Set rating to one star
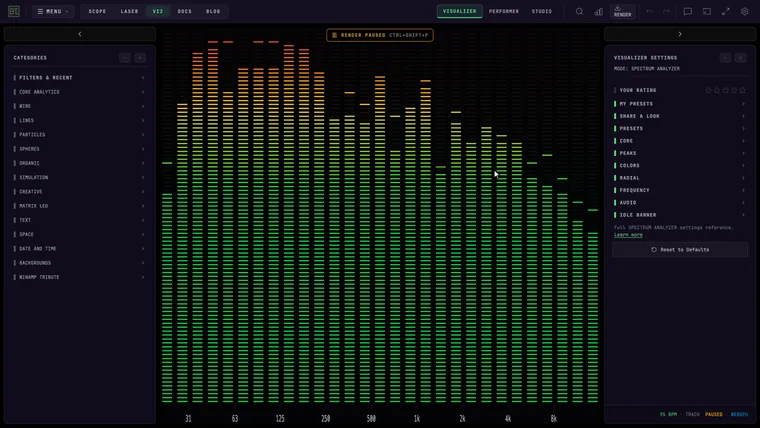 [x=708, y=90]
